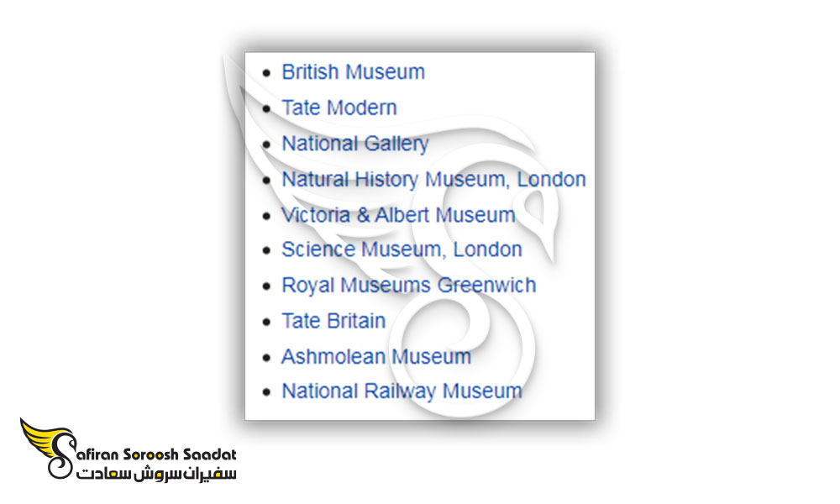Click the bullet beside National Gallery

[267, 144]
